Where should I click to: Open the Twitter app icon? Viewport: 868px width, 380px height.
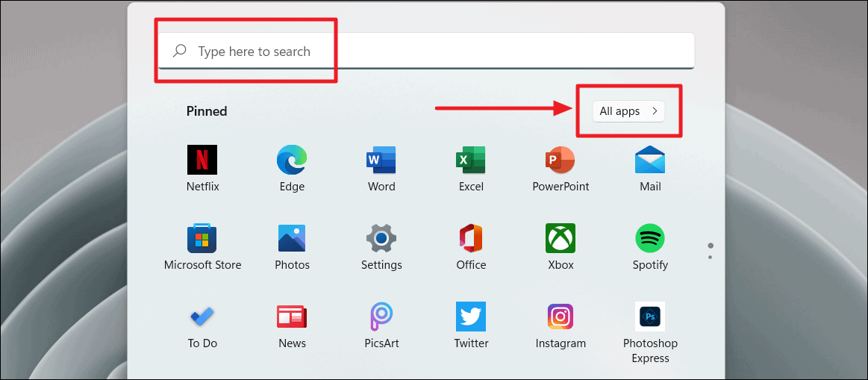[x=470, y=317]
